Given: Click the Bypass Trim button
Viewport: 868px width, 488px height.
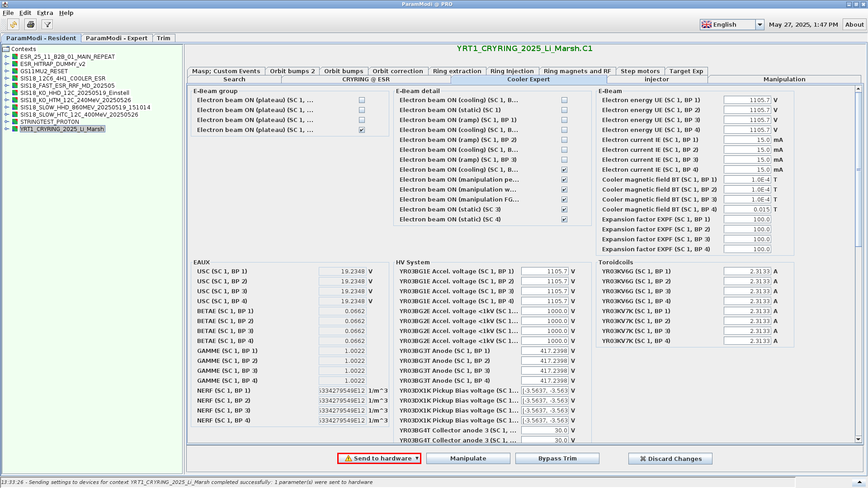Looking at the screenshot, I should coord(557,458).
